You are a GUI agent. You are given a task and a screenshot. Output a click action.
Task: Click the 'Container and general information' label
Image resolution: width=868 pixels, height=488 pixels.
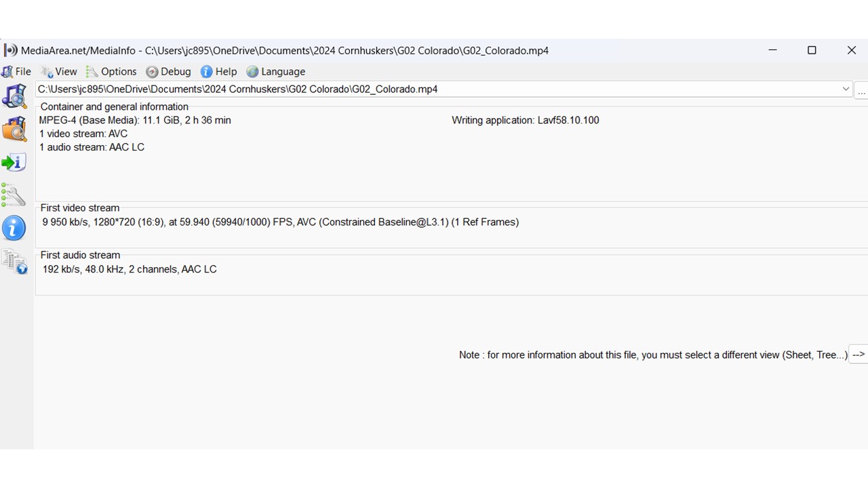pos(115,106)
